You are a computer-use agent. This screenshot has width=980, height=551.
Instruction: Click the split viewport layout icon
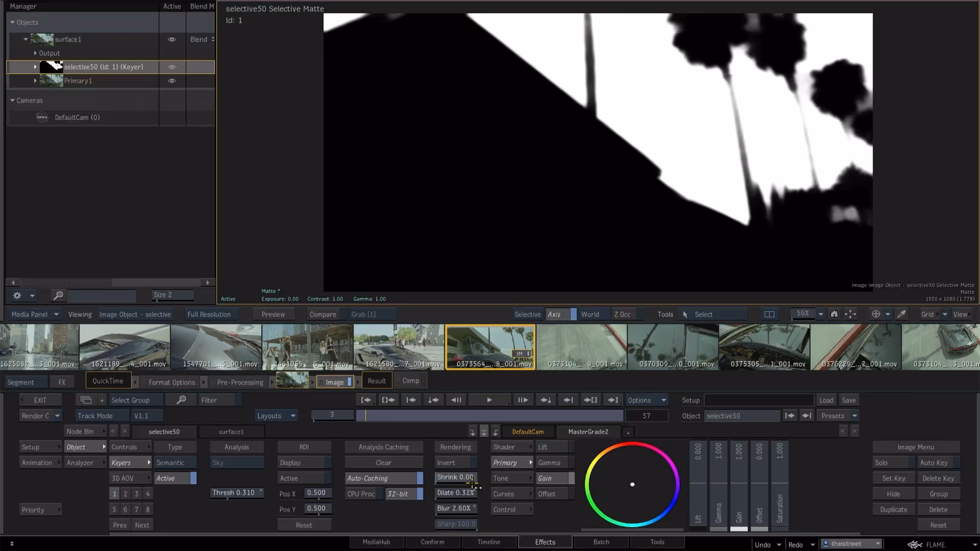tap(769, 314)
